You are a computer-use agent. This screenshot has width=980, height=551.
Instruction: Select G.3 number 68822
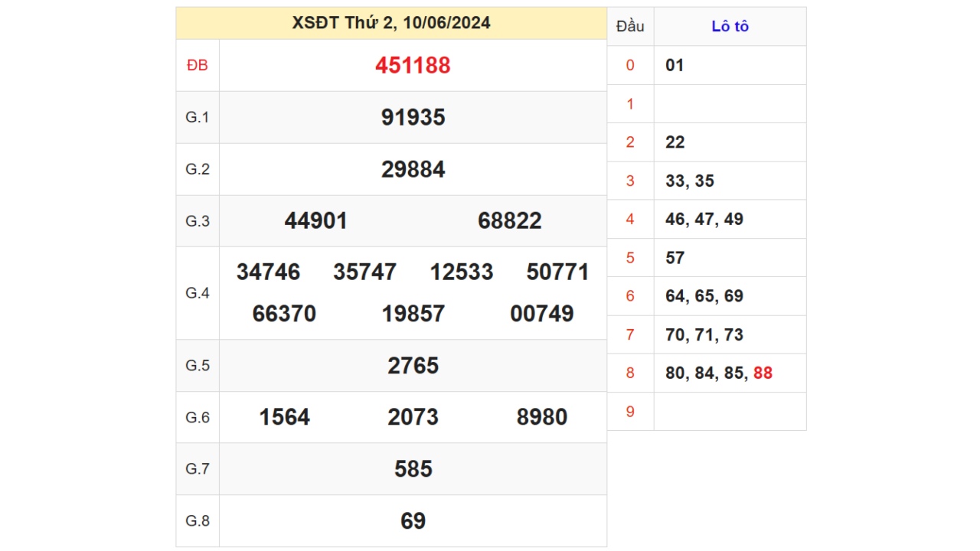point(510,221)
